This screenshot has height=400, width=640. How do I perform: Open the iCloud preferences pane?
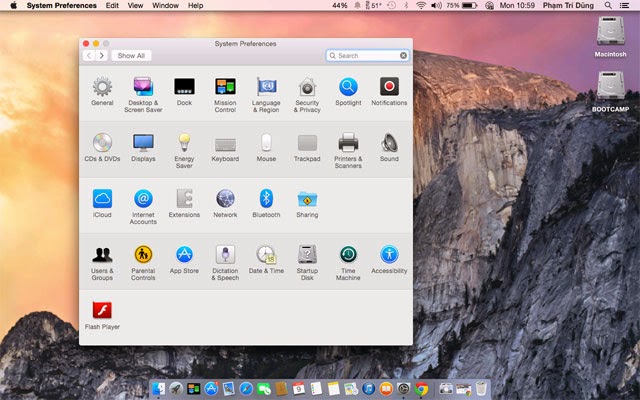102,203
